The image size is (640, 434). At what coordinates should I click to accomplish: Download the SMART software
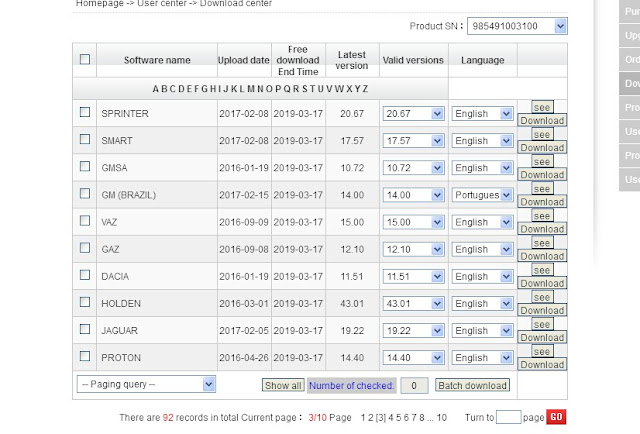pyautogui.click(x=542, y=147)
